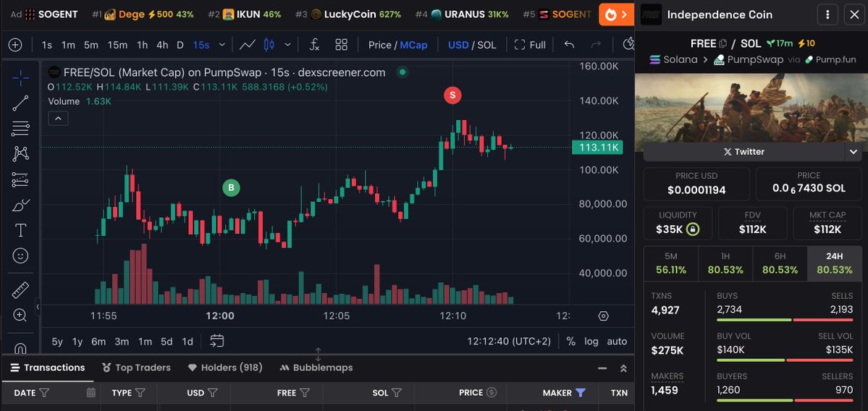Select the trend line drawing tool
Screen dimensions: 868x411
(x=20, y=103)
